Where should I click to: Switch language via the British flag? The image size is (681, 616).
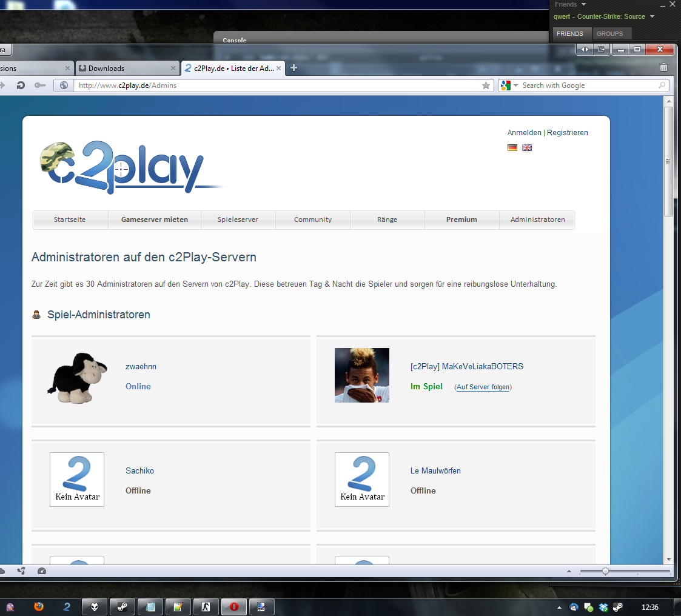pos(527,147)
